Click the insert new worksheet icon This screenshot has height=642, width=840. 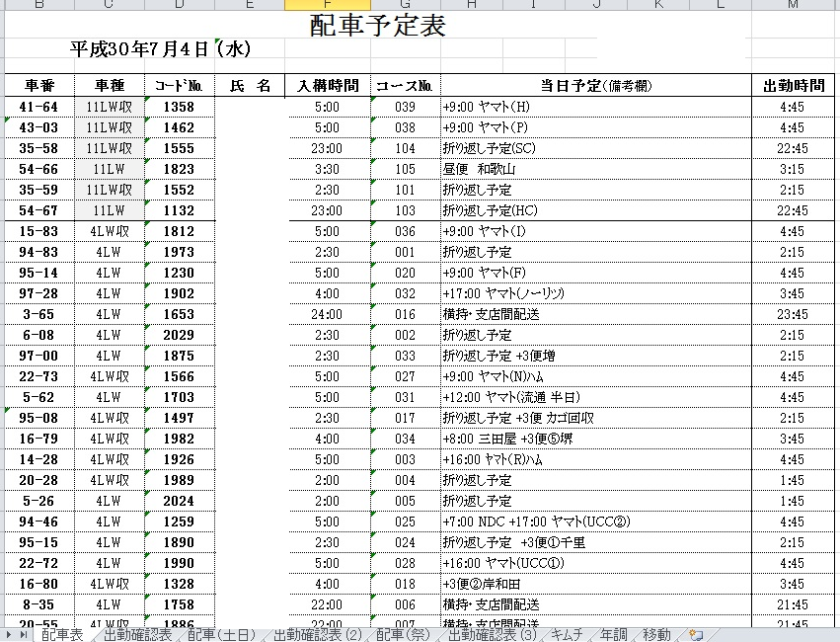pos(696,634)
